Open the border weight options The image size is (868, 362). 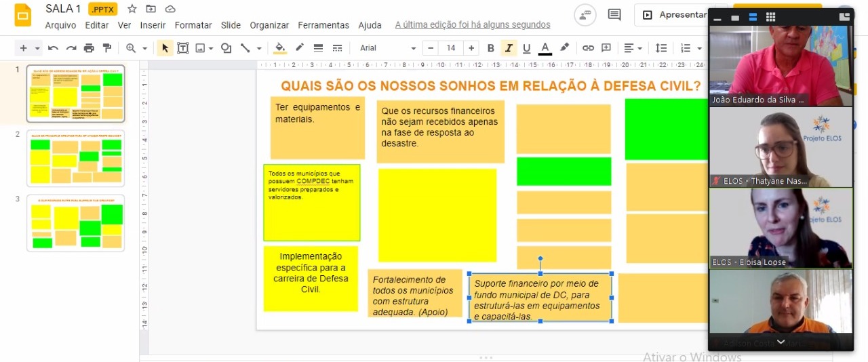[318, 48]
